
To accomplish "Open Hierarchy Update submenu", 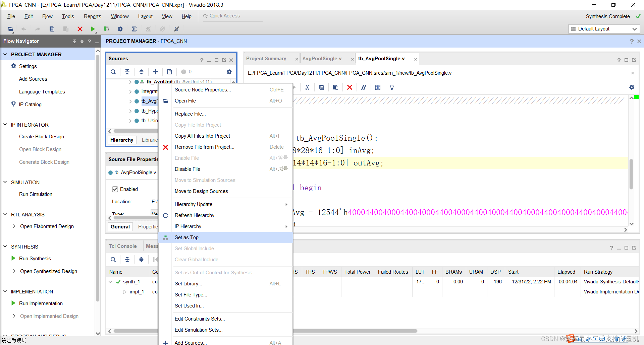I will 225,204.
